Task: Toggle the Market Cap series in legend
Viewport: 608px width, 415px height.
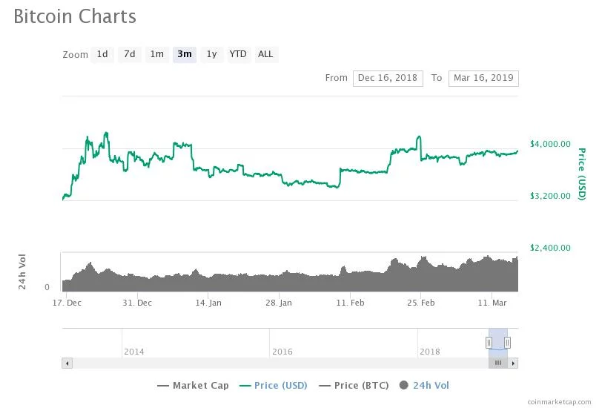Action: coord(193,386)
